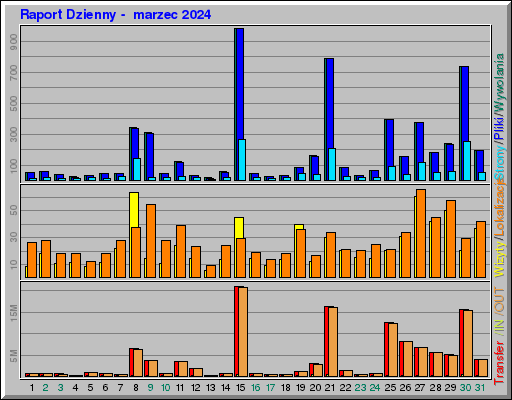Click the 500 y-axis value
This screenshot has width=512, height=400.
point(14,104)
